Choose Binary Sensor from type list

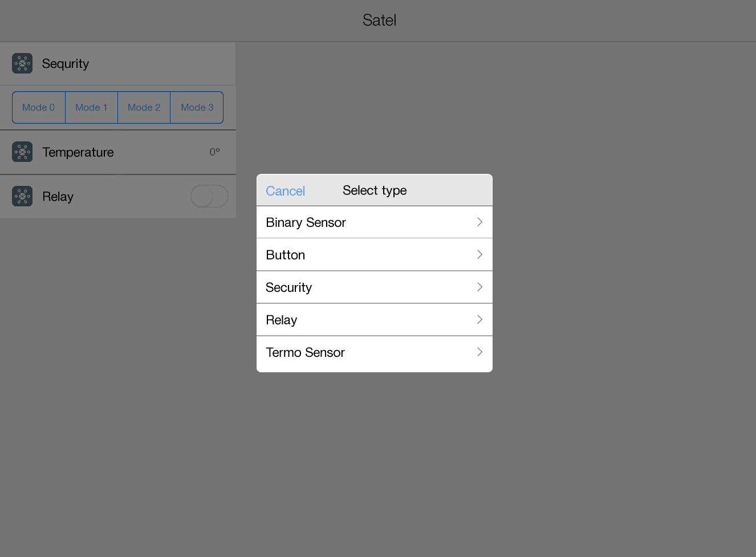pyautogui.click(x=306, y=222)
